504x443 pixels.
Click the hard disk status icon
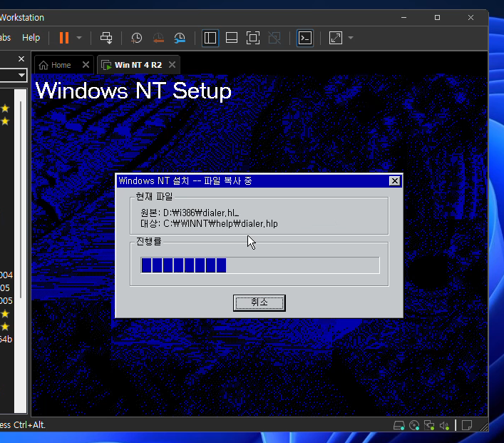pyautogui.click(x=399, y=425)
